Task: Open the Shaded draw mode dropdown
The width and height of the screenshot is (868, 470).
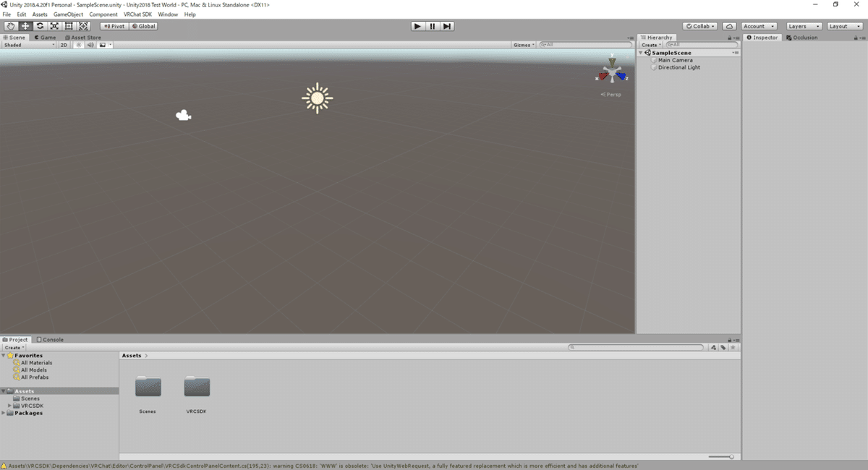Action: (29, 45)
